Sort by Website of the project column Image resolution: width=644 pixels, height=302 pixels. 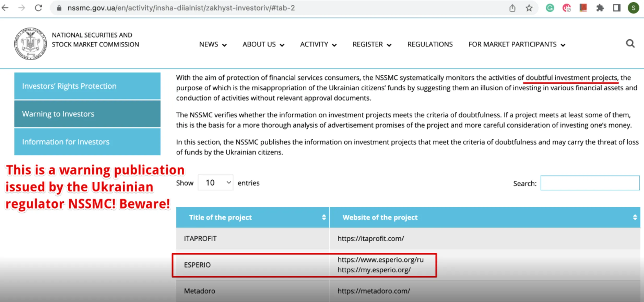[x=485, y=218]
